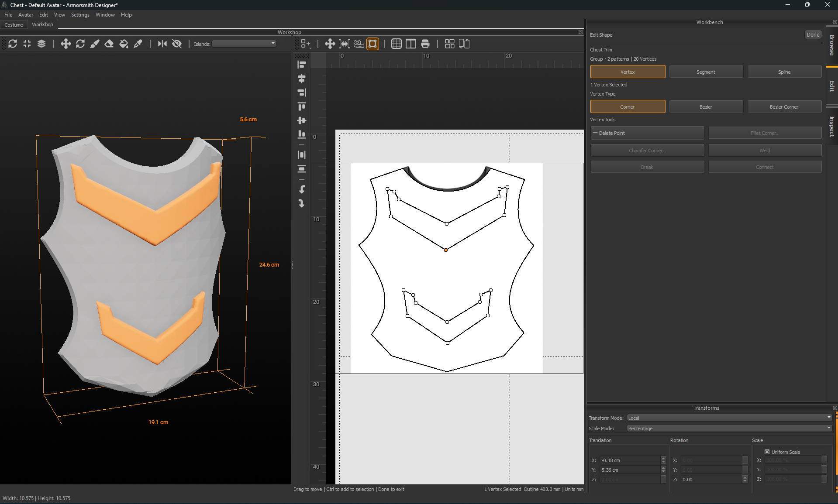Image resolution: width=838 pixels, height=504 pixels.
Task: Set vertex type to Bezier Corner
Action: pos(784,107)
